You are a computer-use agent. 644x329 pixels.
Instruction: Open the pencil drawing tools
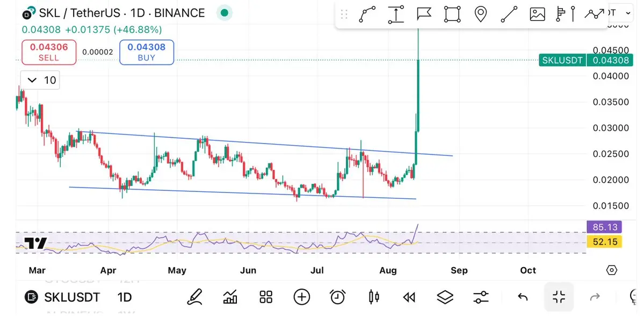194,297
